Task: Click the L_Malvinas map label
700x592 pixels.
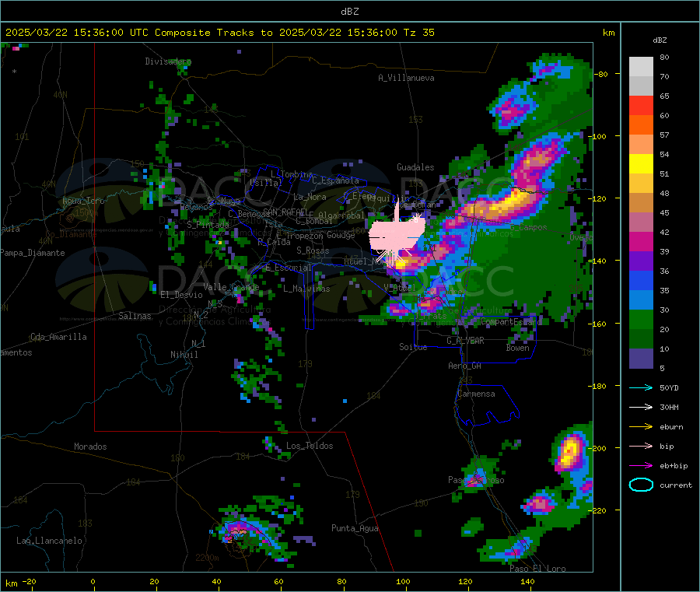Action: coord(306,289)
